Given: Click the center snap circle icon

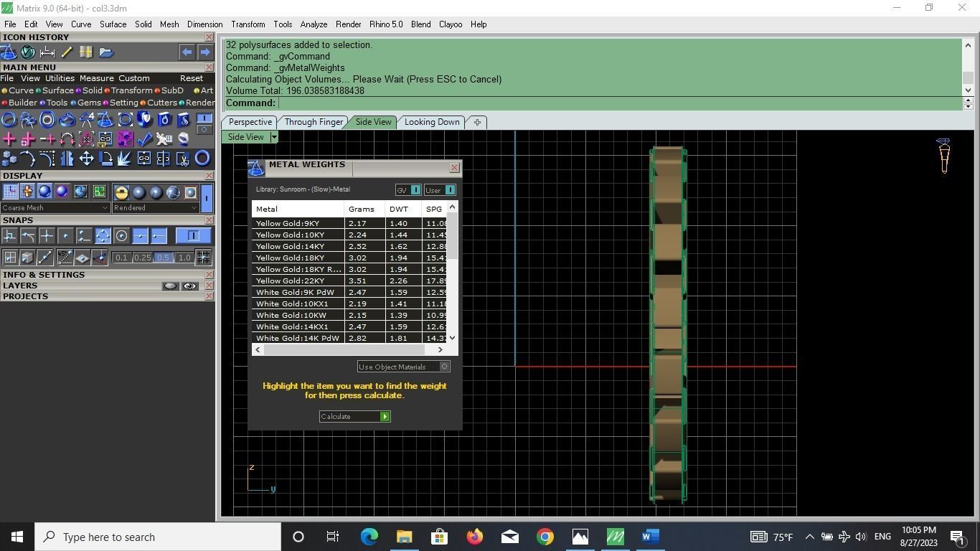Looking at the screenshot, I should tap(121, 235).
